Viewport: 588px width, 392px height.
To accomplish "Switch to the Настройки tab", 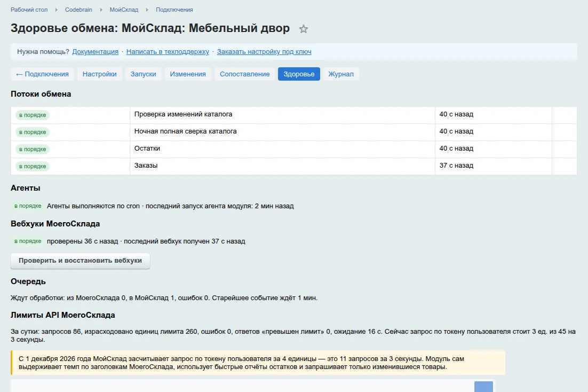I will (x=99, y=74).
